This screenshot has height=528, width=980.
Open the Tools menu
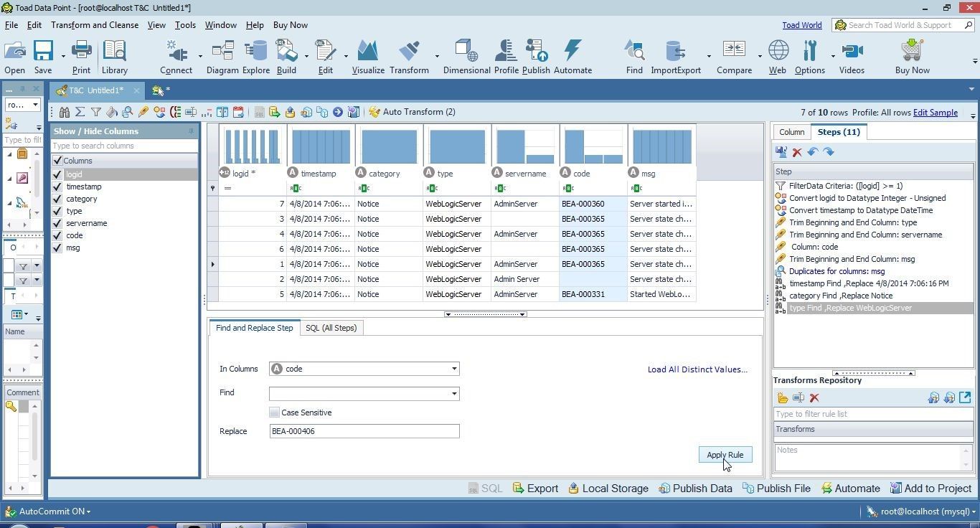tap(185, 25)
